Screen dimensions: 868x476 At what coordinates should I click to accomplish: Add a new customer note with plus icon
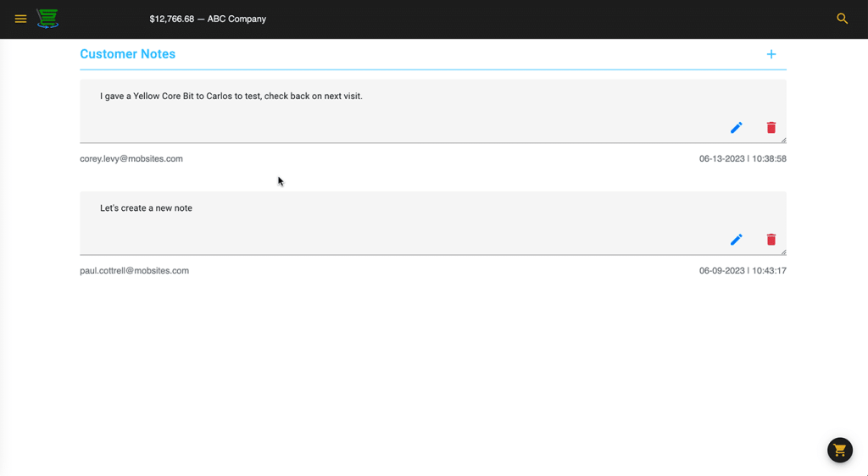[771, 54]
